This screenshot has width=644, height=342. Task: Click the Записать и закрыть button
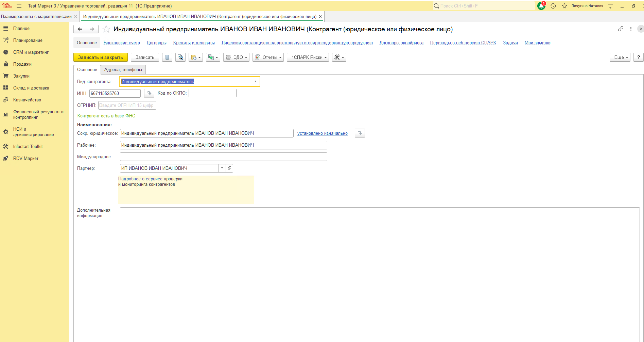pyautogui.click(x=101, y=57)
